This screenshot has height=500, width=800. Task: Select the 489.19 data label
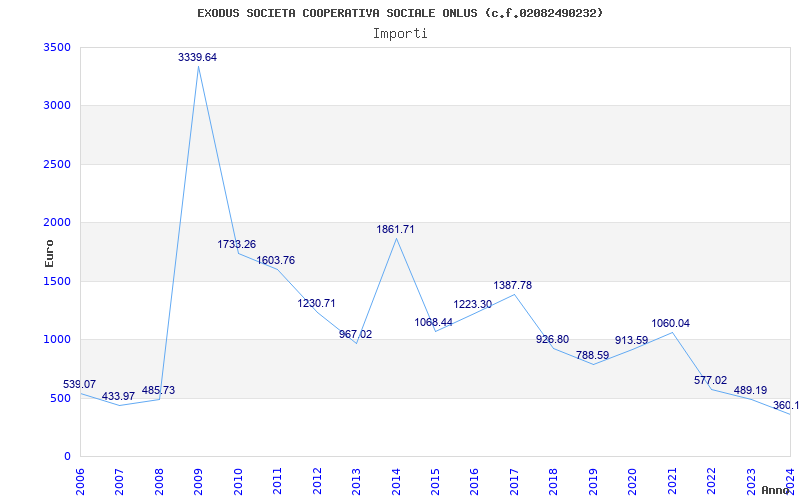(751, 391)
